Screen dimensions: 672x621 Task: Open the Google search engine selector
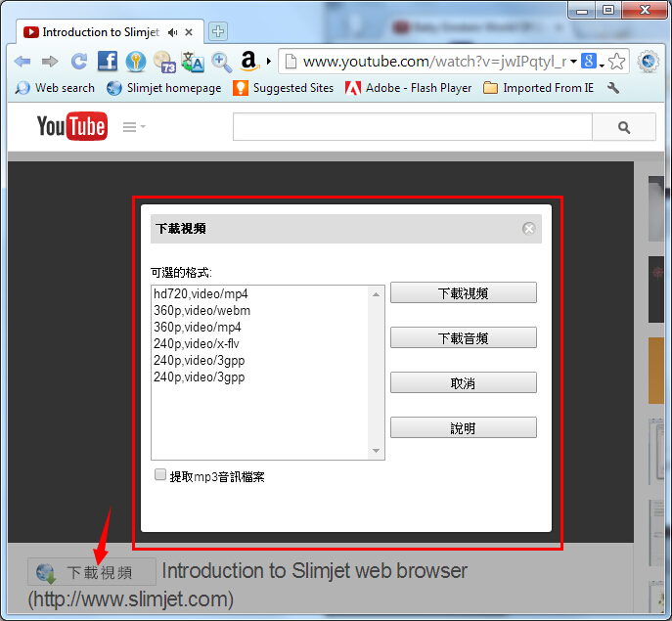click(x=593, y=62)
